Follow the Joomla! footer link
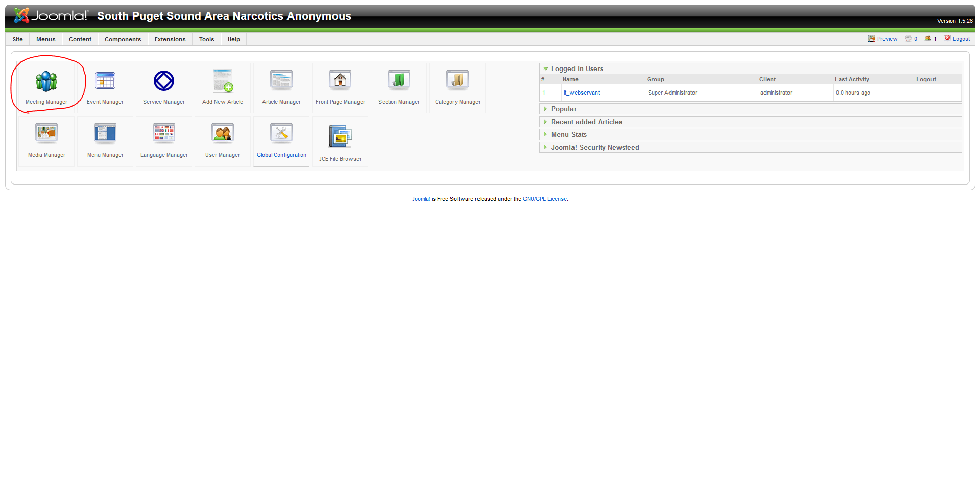980x482 pixels. point(421,199)
